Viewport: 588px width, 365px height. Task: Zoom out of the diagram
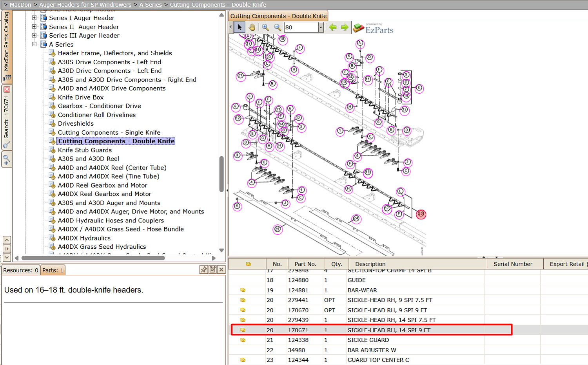[x=278, y=27]
